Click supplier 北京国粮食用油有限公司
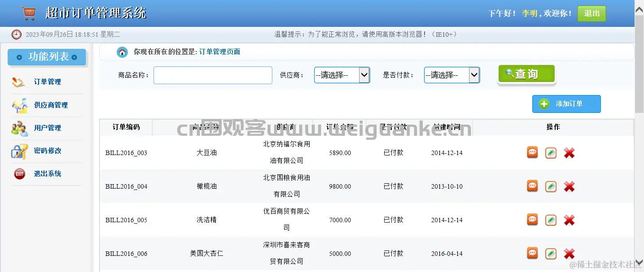The width and height of the screenshot is (644, 272). (286, 186)
